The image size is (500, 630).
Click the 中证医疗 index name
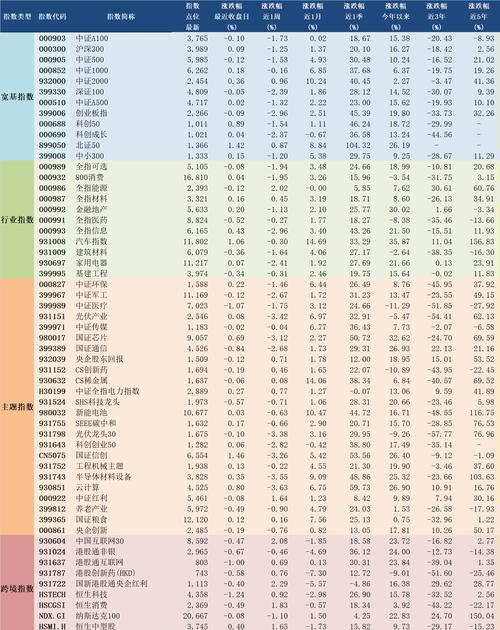[92, 305]
